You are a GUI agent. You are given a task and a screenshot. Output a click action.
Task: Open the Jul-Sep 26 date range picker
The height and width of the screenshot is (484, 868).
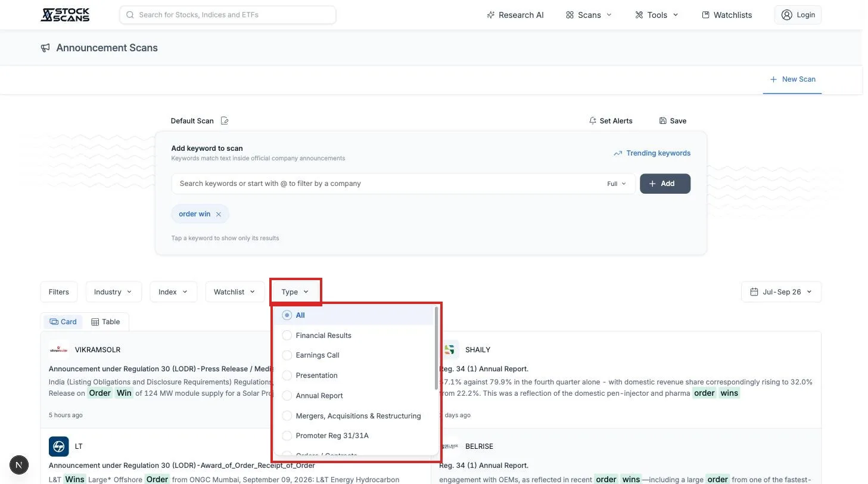[781, 292]
